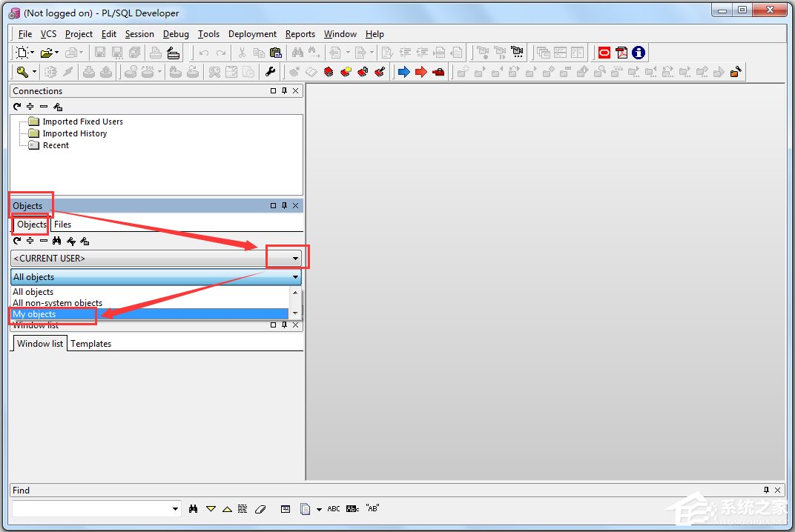Open the PDF manual icon

(621, 53)
